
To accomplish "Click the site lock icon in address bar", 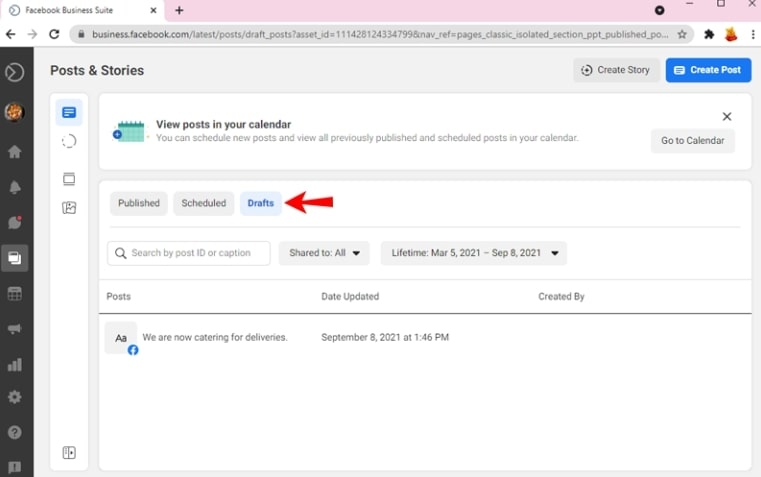I will [x=81, y=34].
